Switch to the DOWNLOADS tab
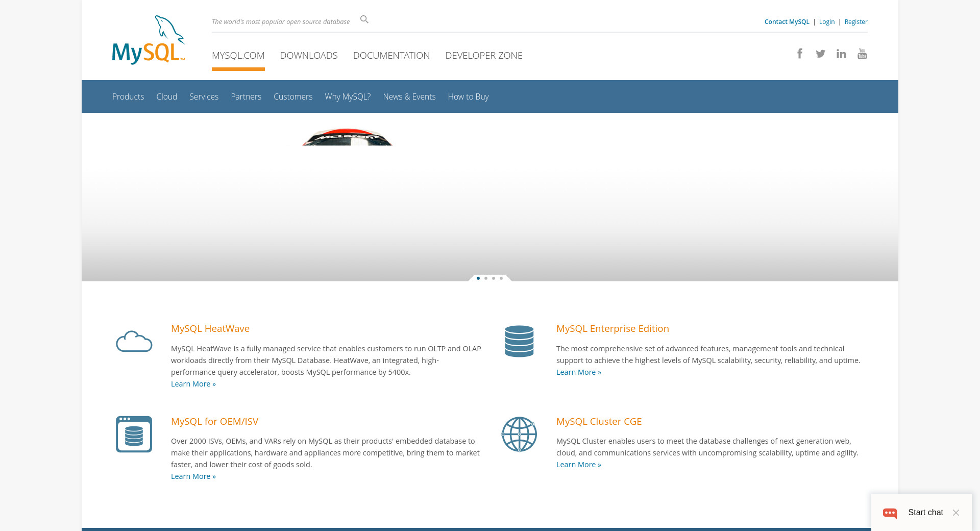The height and width of the screenshot is (531, 980). click(309, 55)
